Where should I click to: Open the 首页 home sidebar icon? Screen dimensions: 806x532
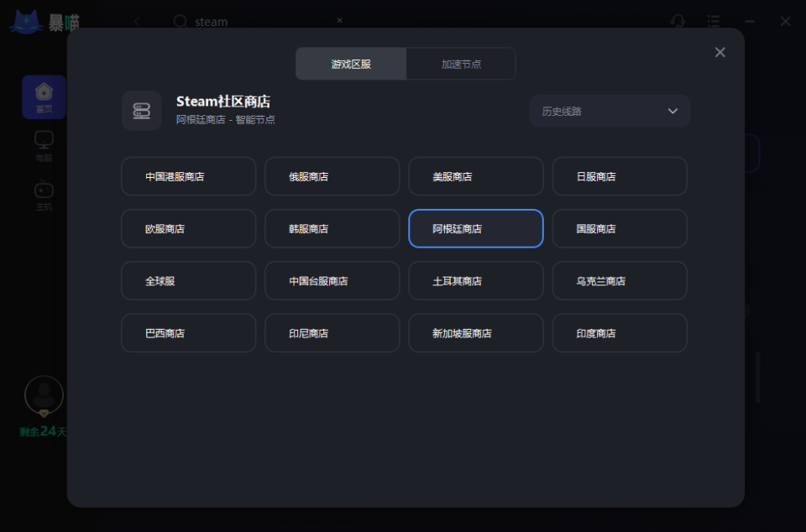[44, 97]
